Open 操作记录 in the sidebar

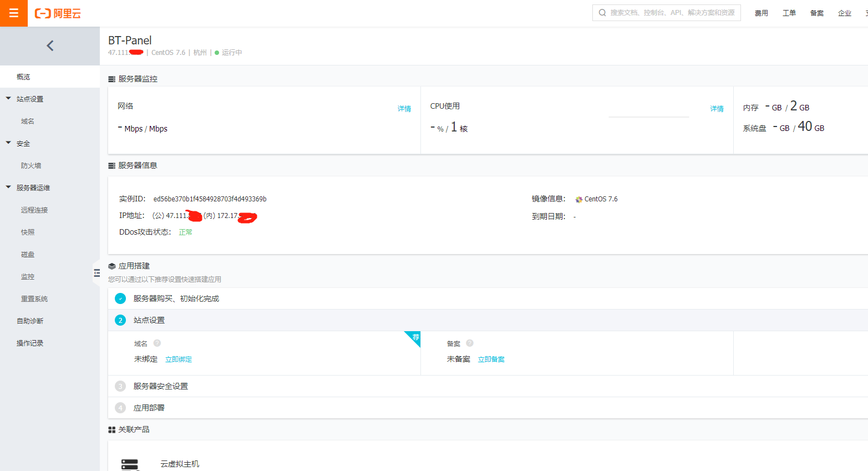50,343
